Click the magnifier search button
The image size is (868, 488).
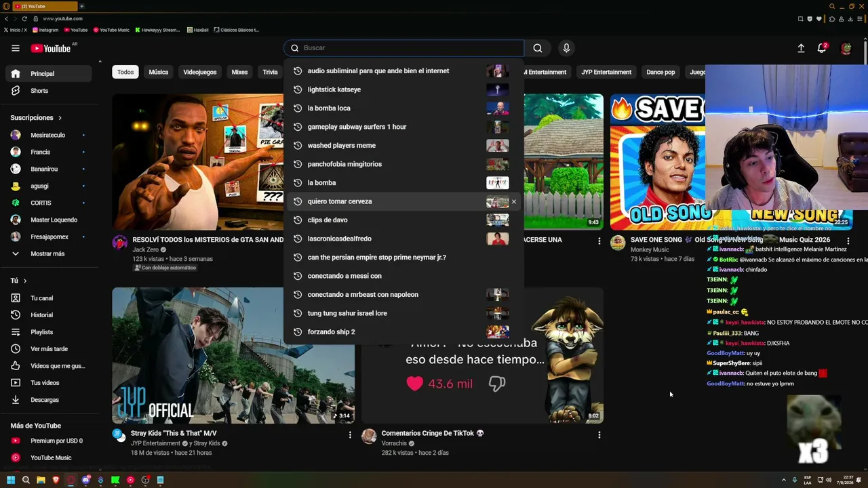(538, 48)
